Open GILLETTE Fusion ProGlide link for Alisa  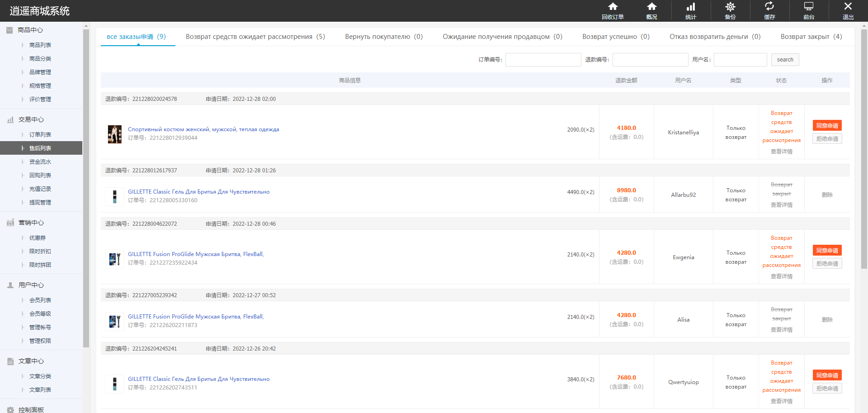click(x=195, y=317)
